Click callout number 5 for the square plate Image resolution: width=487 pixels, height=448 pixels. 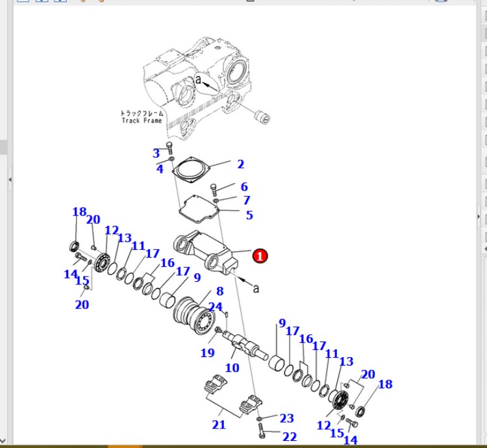click(249, 215)
